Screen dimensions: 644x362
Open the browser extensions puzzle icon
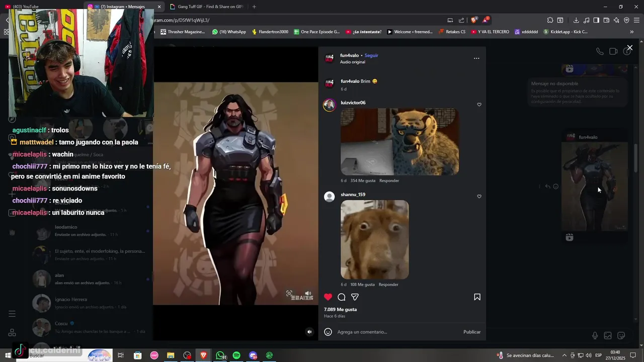(550, 20)
